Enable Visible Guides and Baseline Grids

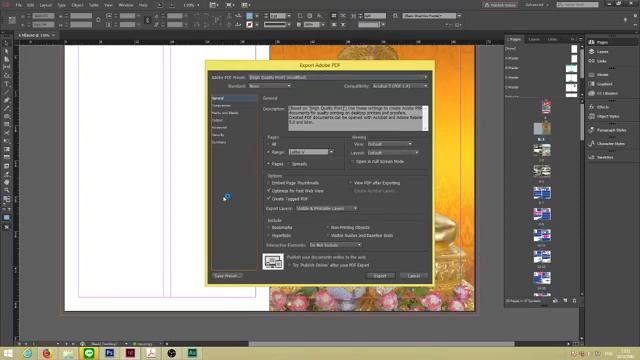[328, 236]
